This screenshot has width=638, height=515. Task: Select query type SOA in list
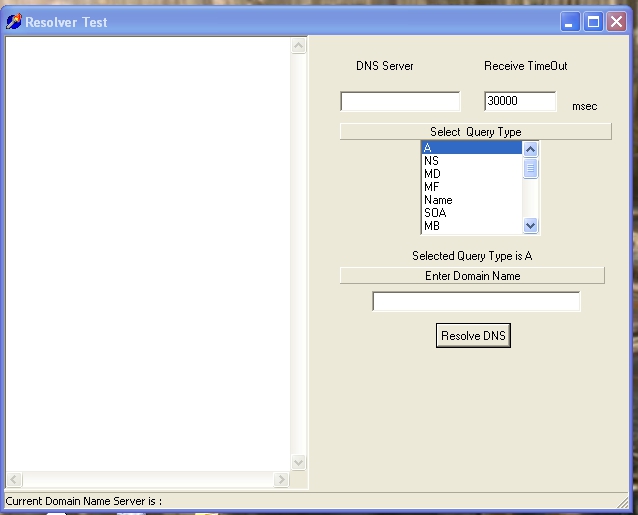(x=472, y=213)
